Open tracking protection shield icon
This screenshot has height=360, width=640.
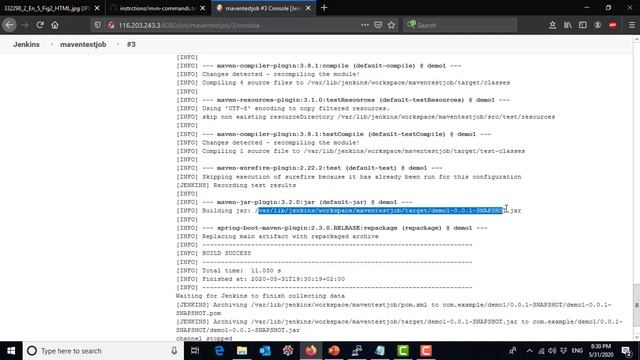[x=97, y=25]
